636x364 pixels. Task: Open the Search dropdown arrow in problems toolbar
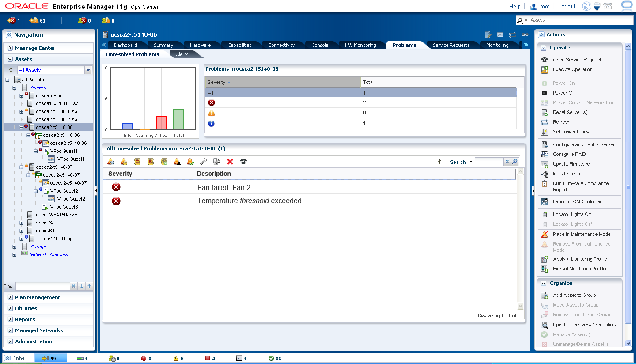pyautogui.click(x=471, y=162)
